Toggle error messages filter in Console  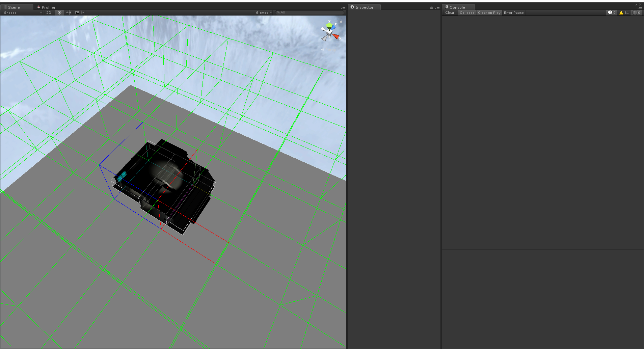[637, 13]
